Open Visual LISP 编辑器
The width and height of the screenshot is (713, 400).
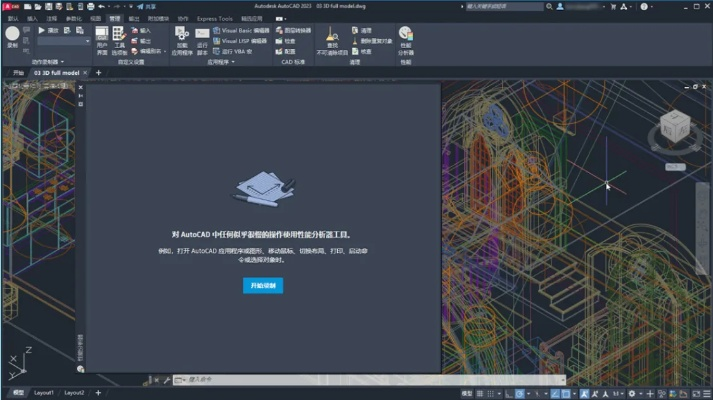pos(240,41)
